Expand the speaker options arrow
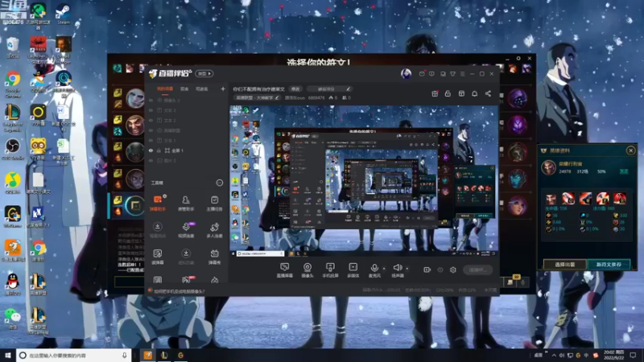The height and width of the screenshot is (362, 644). point(407,269)
